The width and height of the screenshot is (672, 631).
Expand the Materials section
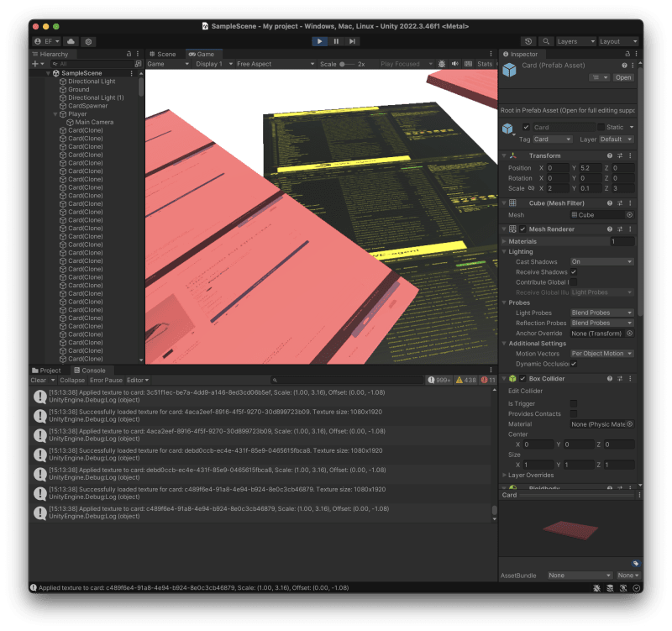[x=505, y=241]
